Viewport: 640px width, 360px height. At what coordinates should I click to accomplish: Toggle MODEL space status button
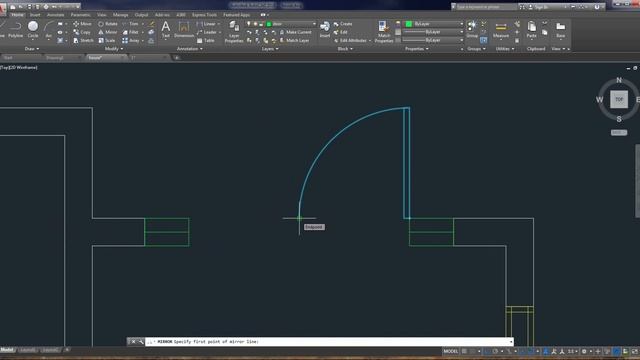[x=451, y=351]
